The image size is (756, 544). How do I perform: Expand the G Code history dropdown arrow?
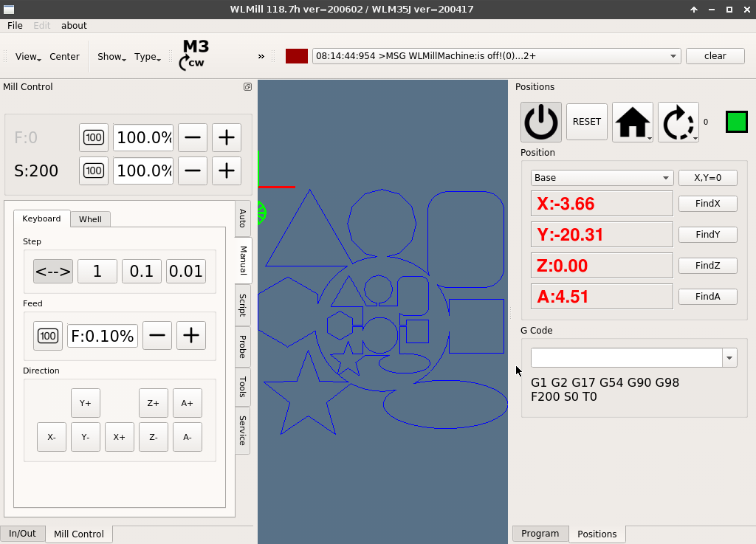coord(729,358)
